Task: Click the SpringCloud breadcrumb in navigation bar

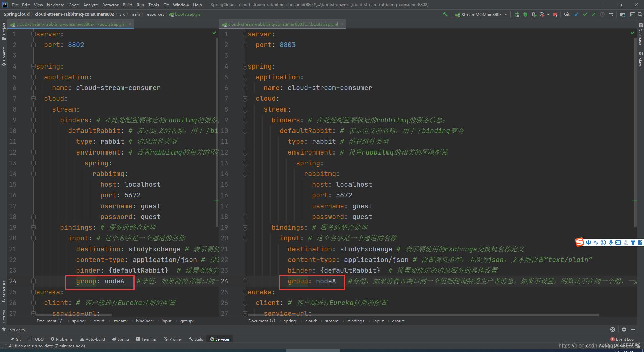Action: (16, 14)
